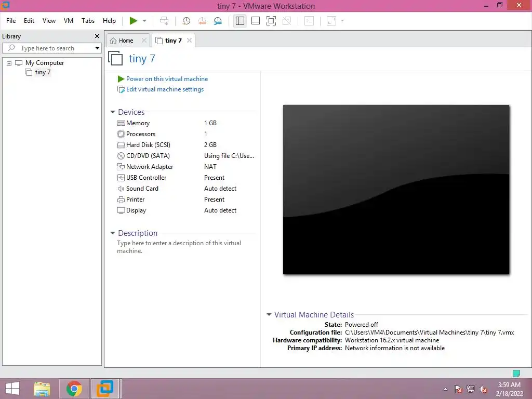Toggle the library sidebar view icon
Screen dimensions: 532x399
tap(240, 21)
